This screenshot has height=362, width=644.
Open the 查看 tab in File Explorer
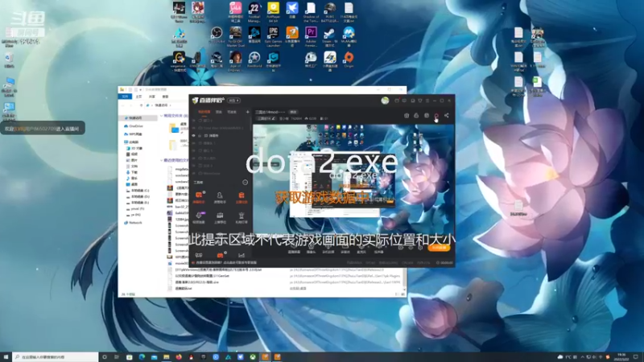[165, 97]
